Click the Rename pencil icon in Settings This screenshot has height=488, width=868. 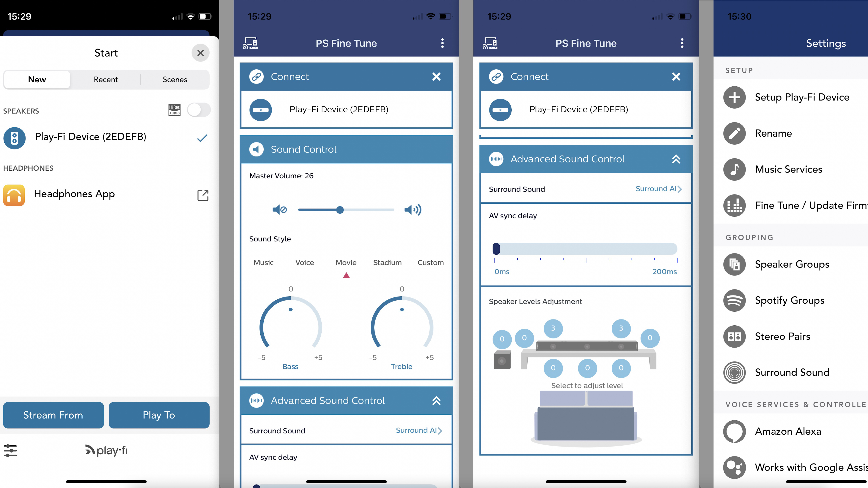click(735, 133)
